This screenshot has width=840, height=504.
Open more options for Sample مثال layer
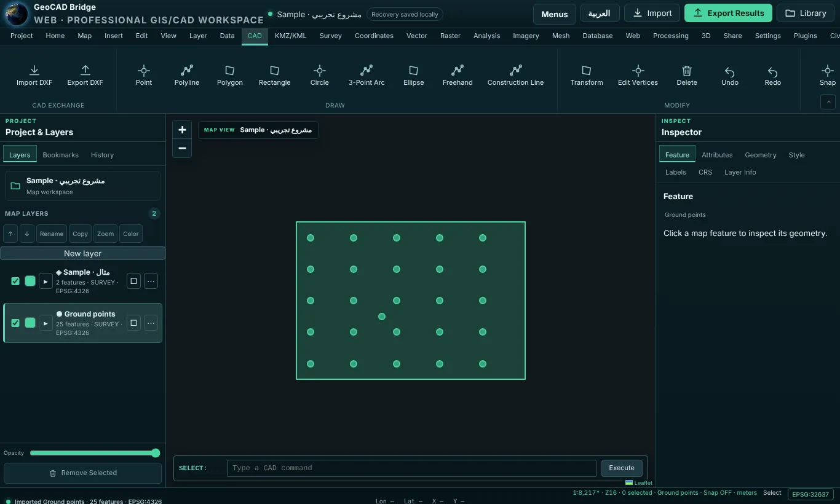[151, 282]
